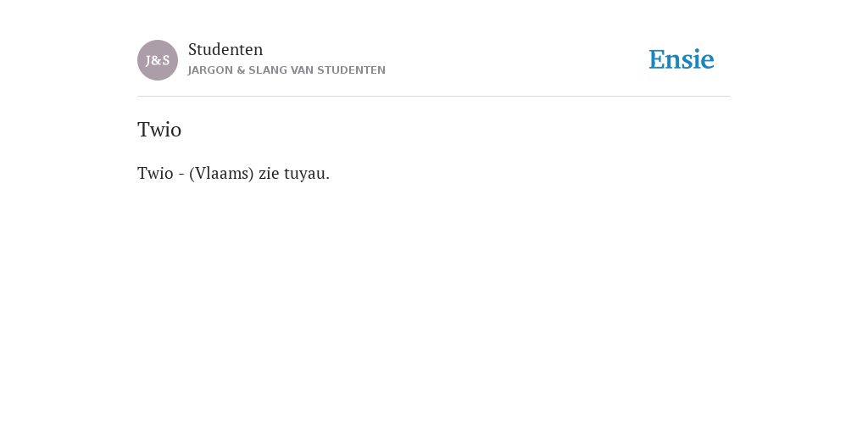Click the word tuyau in the definition

click(x=304, y=174)
